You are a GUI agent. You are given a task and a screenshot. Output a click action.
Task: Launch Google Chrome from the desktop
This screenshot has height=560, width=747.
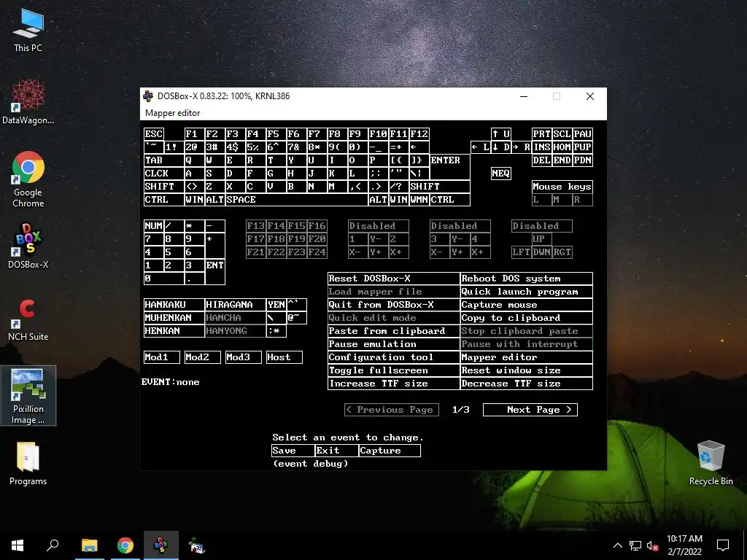click(28, 179)
